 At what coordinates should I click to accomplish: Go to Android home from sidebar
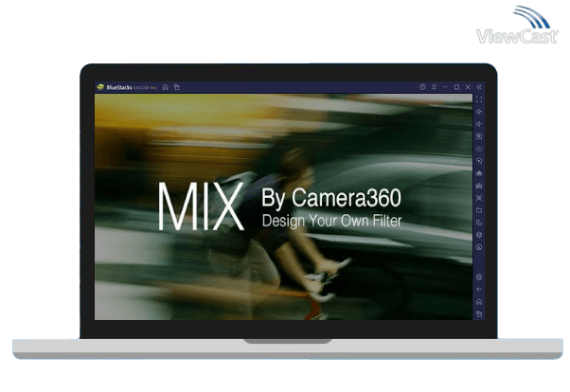coord(479,302)
